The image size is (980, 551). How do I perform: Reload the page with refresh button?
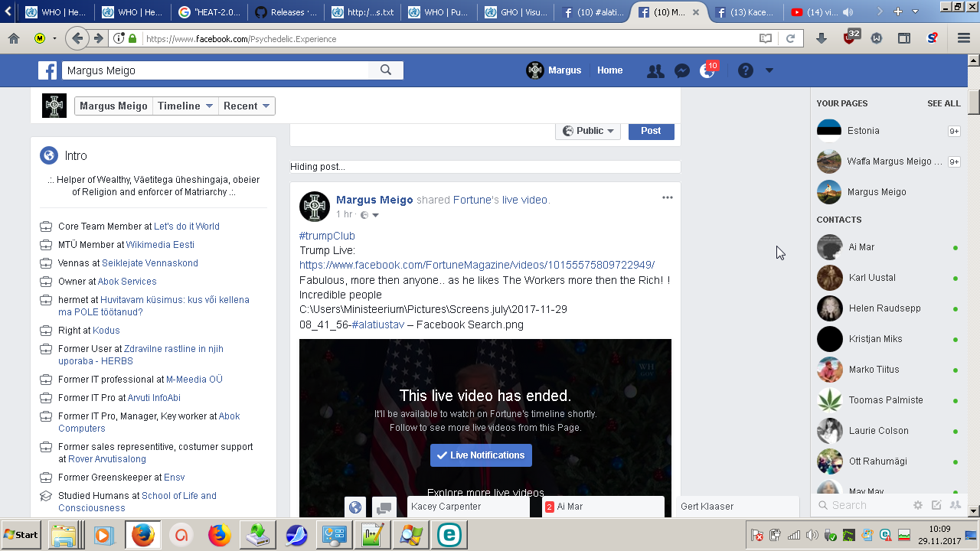coord(791,38)
